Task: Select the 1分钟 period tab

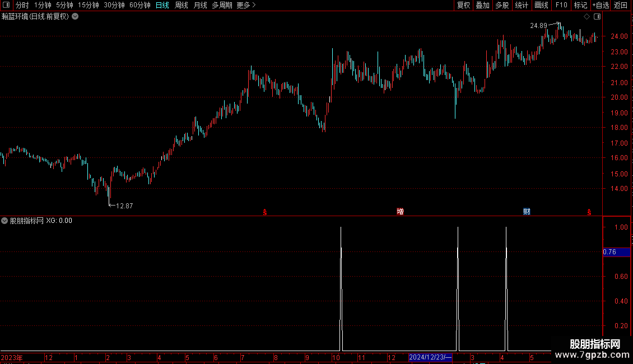Action: [43, 5]
